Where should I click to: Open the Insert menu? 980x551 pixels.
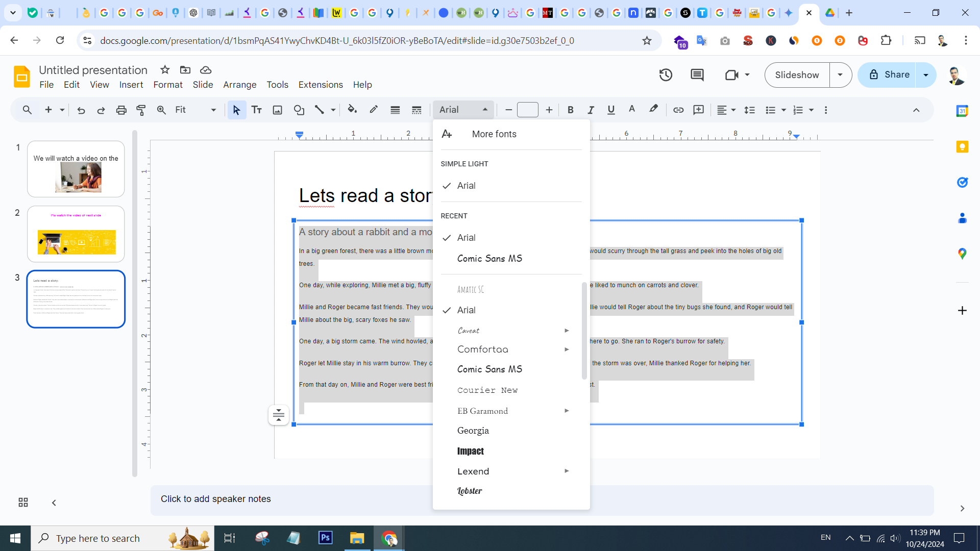pos(131,85)
